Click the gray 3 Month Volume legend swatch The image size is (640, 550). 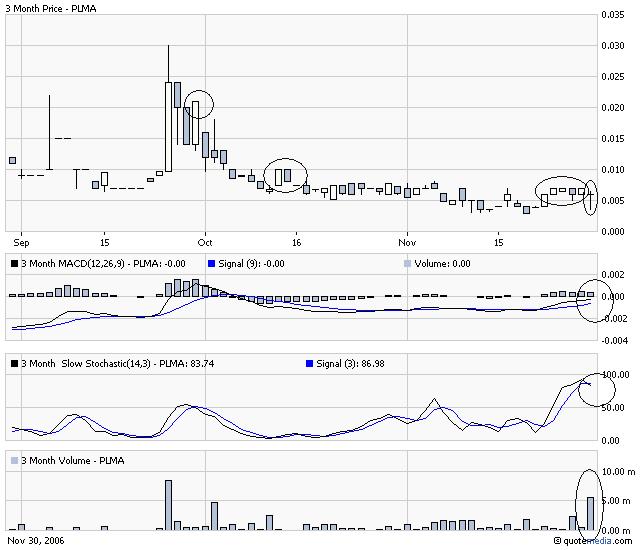coord(14,461)
